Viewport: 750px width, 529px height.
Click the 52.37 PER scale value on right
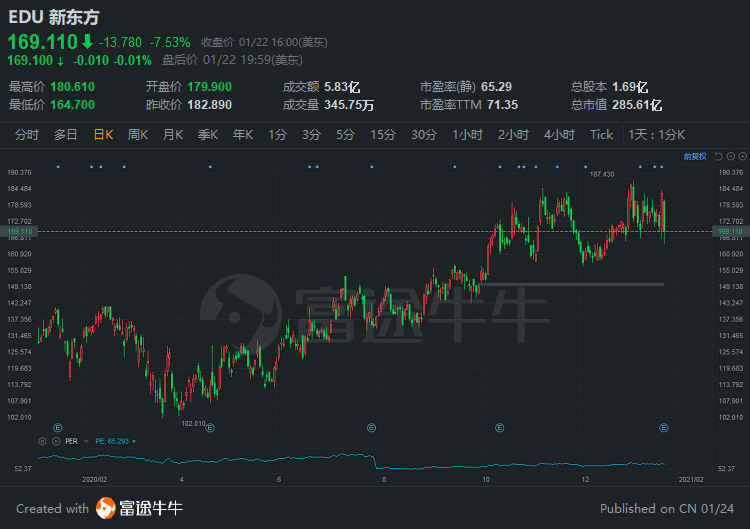pos(726,469)
